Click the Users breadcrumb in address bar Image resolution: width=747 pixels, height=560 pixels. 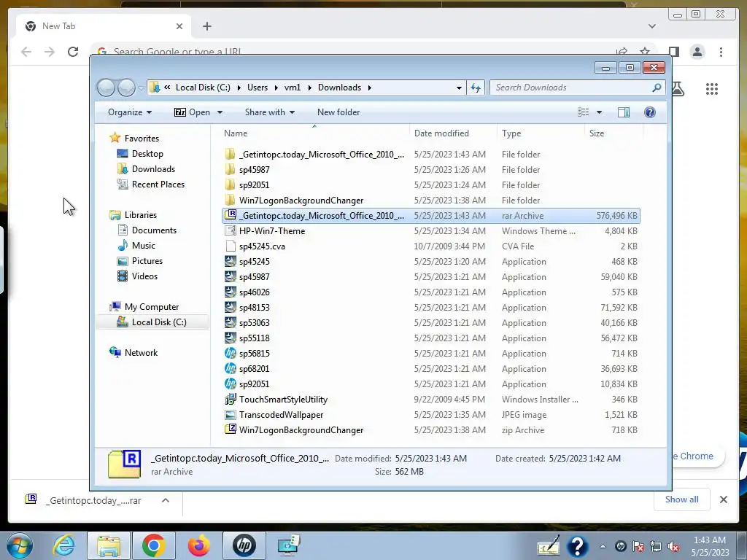(x=258, y=87)
